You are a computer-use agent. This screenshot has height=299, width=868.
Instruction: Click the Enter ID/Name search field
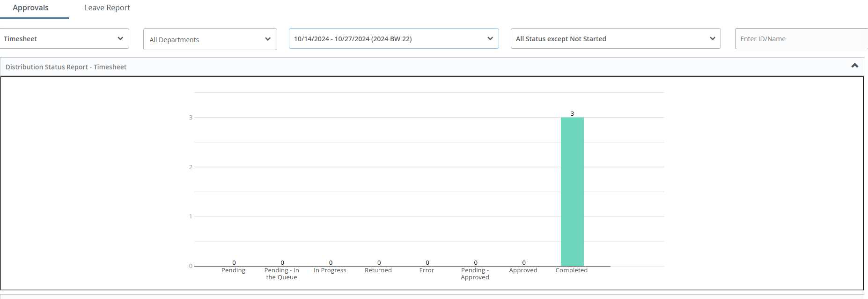(x=801, y=39)
